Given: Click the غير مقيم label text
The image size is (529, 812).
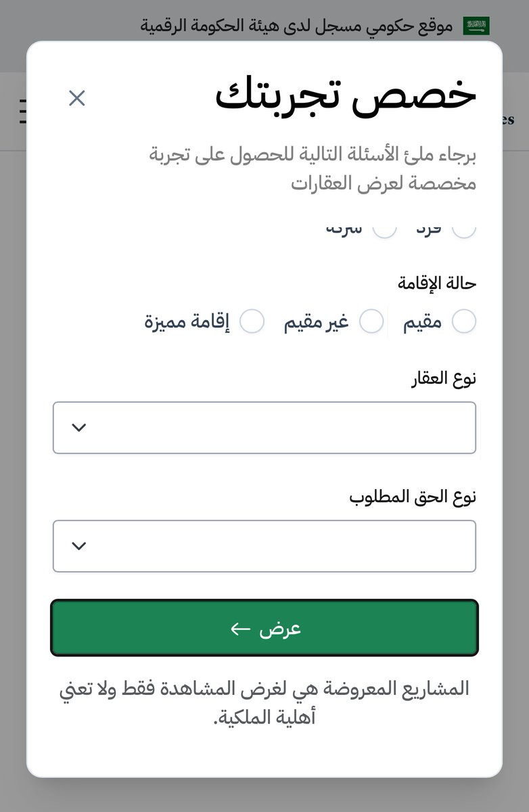Looking at the screenshot, I should [x=316, y=323].
